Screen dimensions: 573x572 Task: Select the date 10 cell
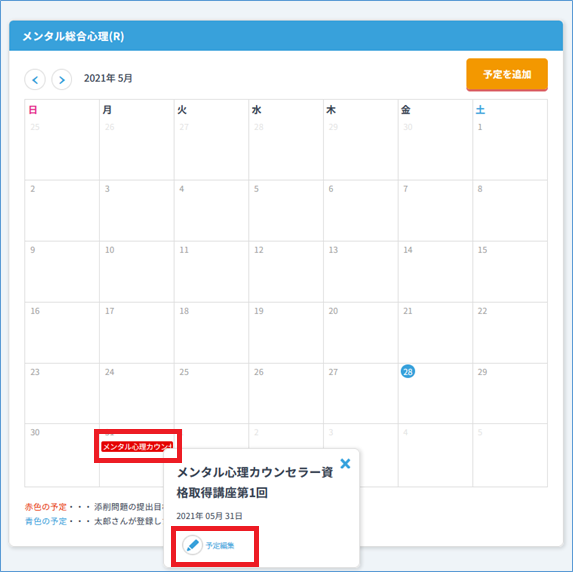pos(137,272)
